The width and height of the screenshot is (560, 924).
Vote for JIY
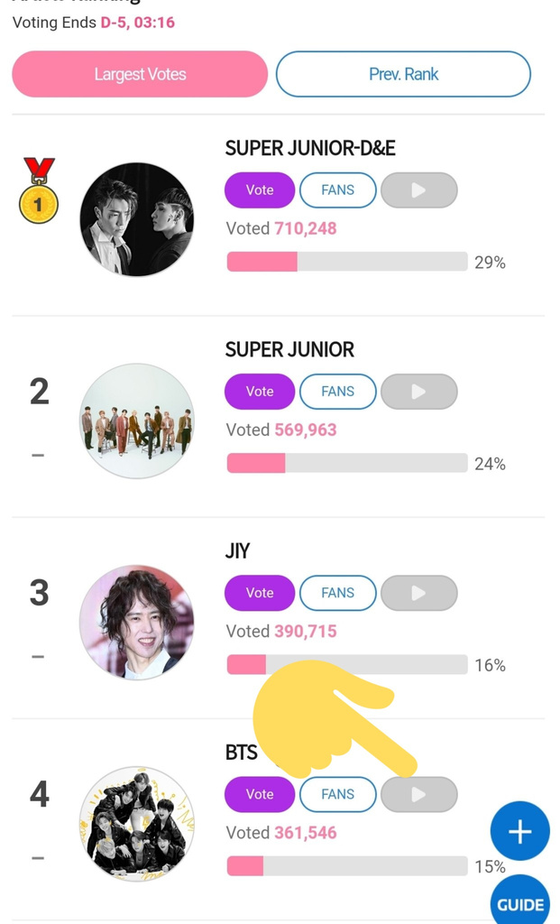pos(260,593)
